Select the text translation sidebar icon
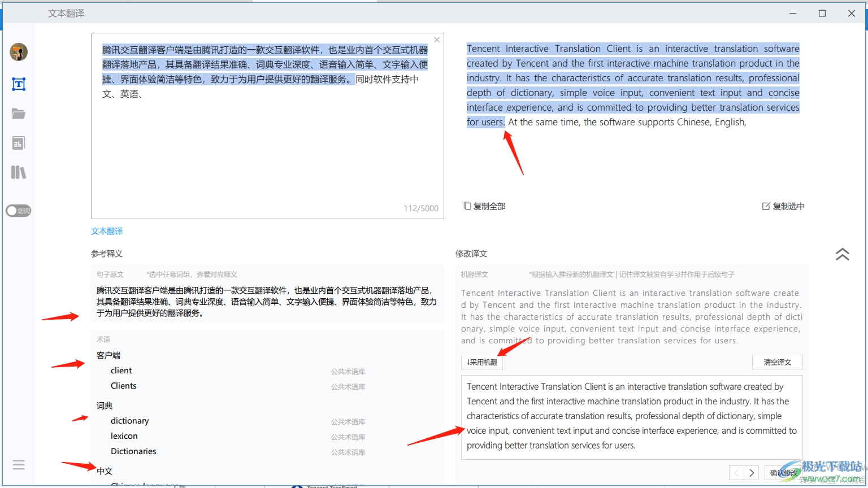 point(19,84)
